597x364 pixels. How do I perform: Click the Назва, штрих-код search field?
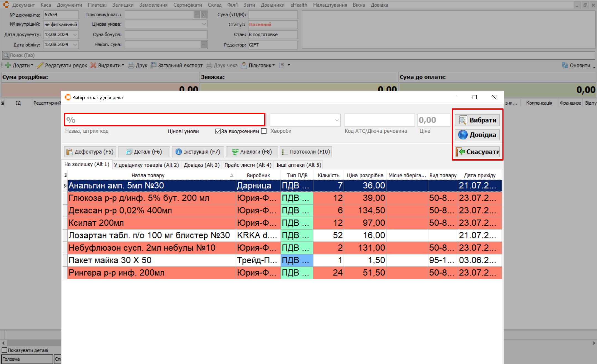coord(165,120)
